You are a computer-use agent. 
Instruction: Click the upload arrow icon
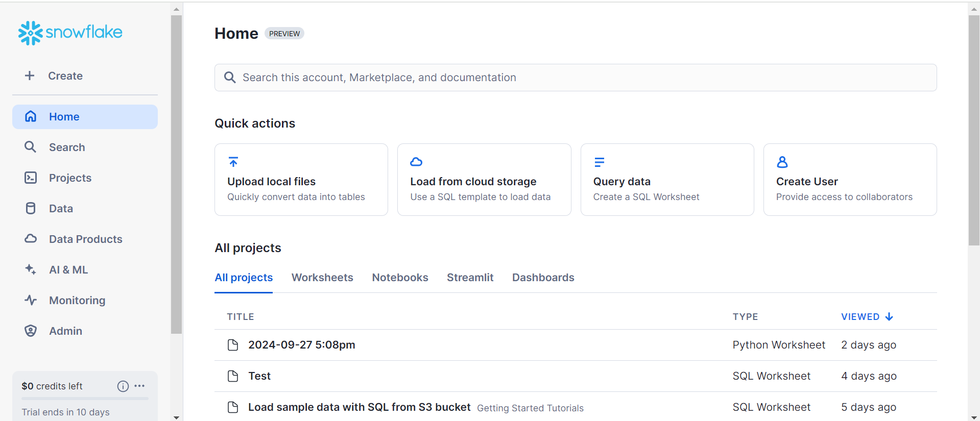point(233,162)
